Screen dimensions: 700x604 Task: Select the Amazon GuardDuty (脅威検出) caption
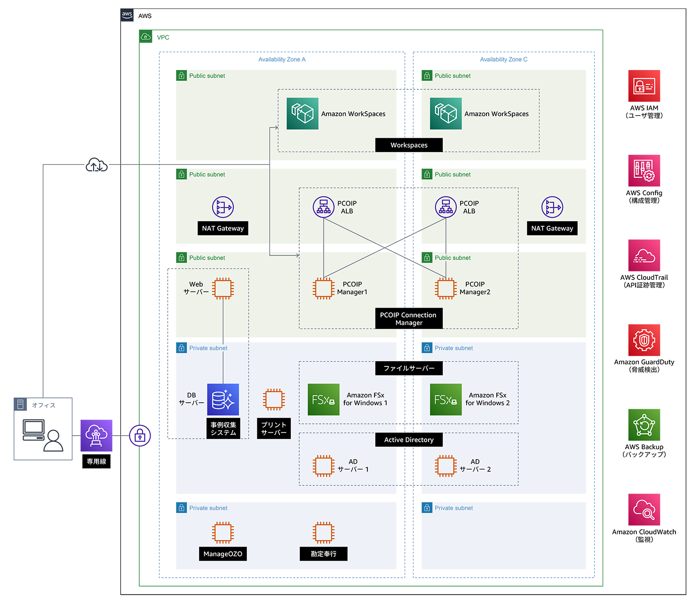click(x=644, y=366)
